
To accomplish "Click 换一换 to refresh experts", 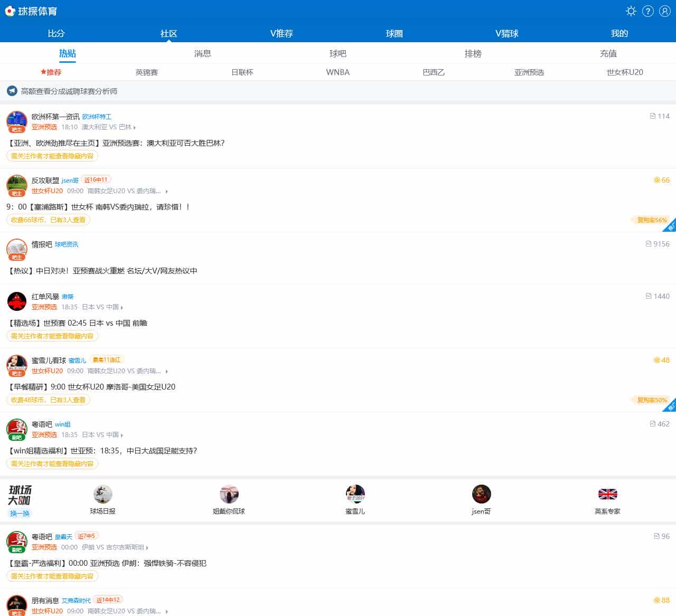I will [20, 513].
